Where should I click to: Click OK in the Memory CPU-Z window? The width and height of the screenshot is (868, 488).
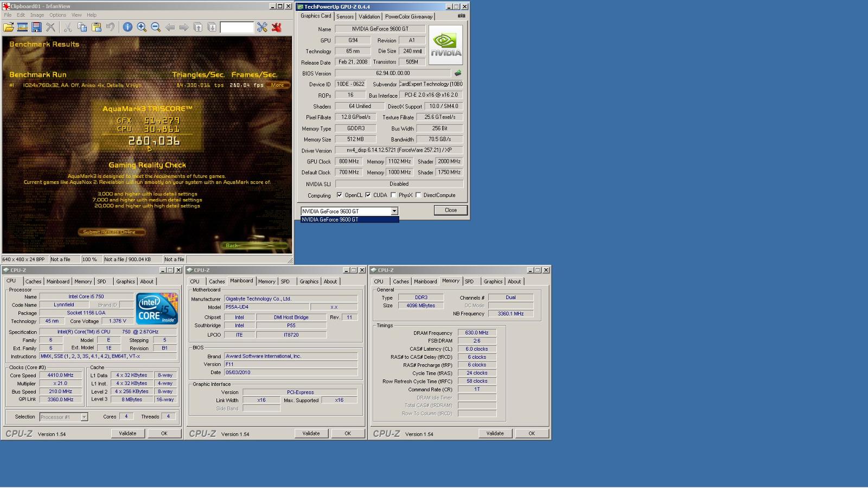pyautogui.click(x=532, y=433)
